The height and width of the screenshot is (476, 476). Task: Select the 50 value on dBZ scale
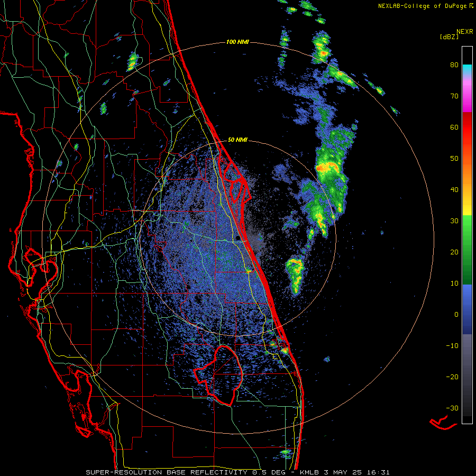(454, 159)
